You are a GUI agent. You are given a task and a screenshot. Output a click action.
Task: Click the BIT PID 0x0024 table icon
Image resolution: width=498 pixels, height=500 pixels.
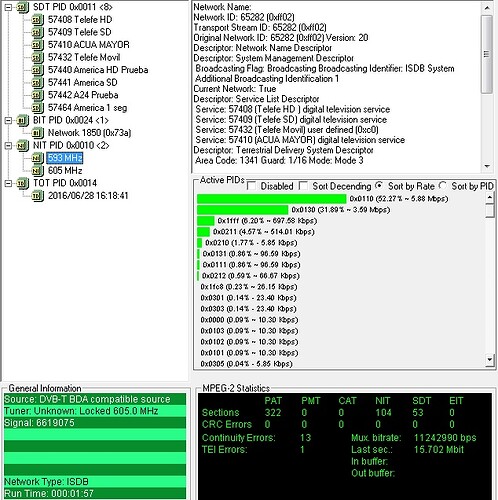(x=23, y=120)
